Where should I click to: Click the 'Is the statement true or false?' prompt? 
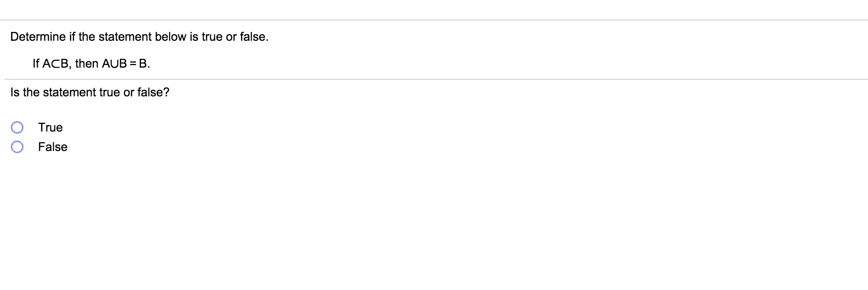(90, 92)
